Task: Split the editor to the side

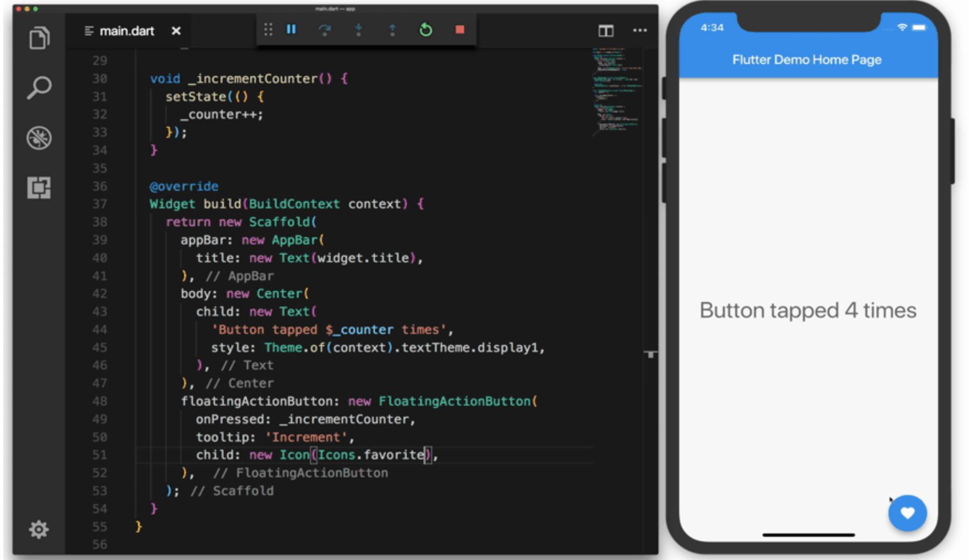Action: tap(606, 31)
